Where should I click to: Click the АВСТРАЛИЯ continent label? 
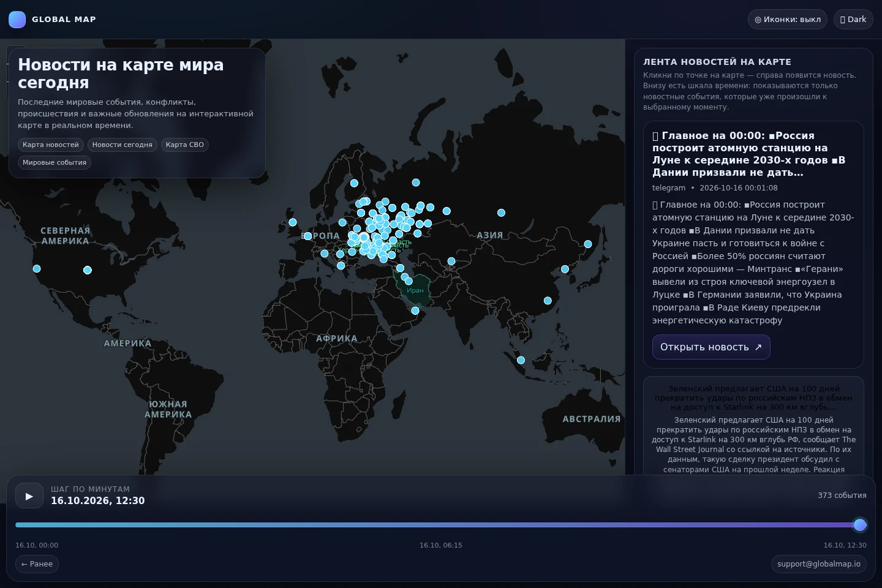(592, 419)
